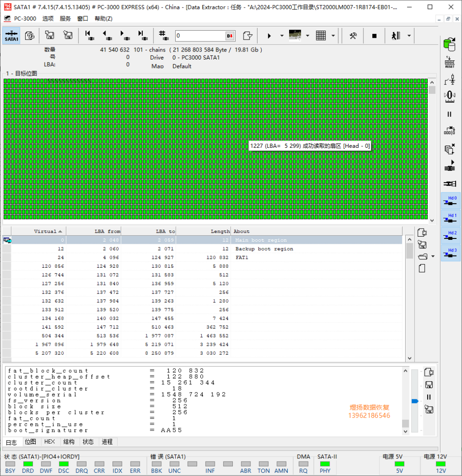
Task: Open the play button dropdown arrow
Action: (282, 36)
